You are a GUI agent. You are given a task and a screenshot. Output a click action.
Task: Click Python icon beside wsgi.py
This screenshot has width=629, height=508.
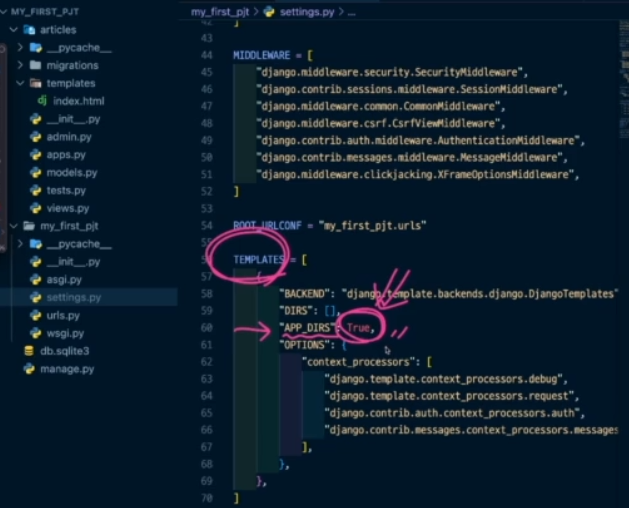36,333
